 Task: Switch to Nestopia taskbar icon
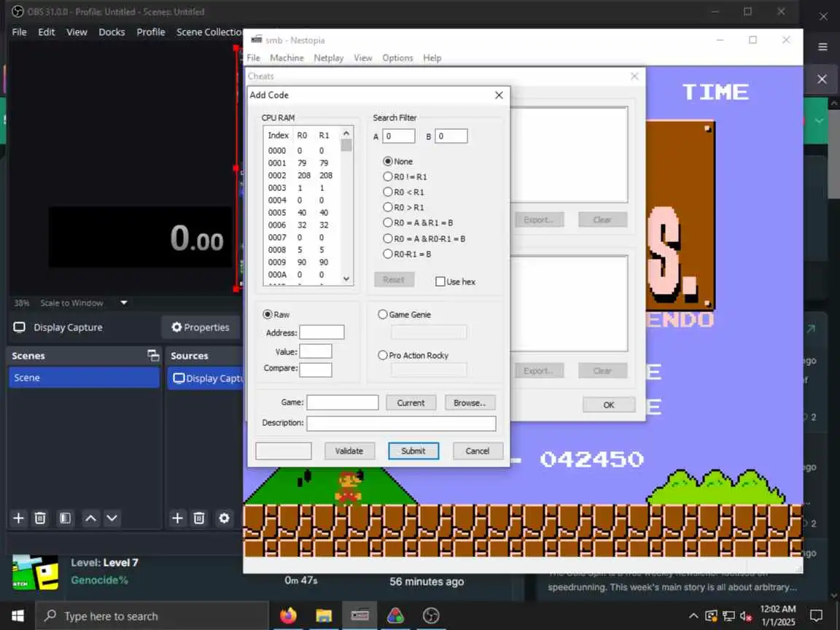[x=359, y=615]
